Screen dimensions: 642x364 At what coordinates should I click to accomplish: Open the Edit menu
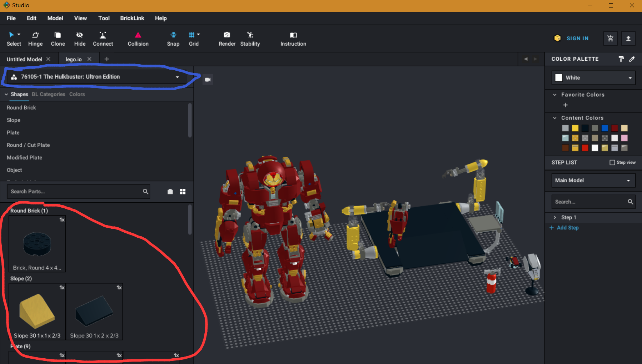(31, 18)
